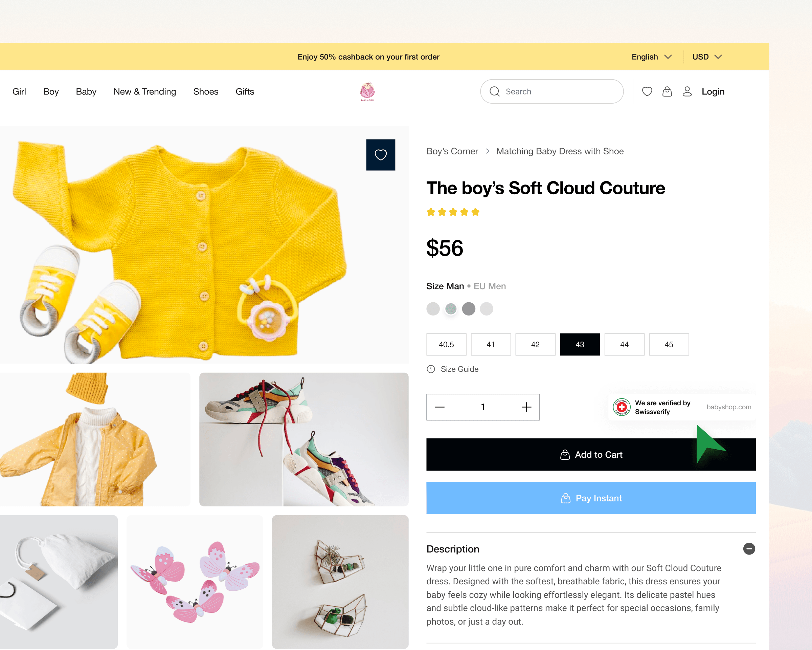This screenshot has height=650, width=812.
Task: Open the English language dropdown
Action: pos(652,57)
